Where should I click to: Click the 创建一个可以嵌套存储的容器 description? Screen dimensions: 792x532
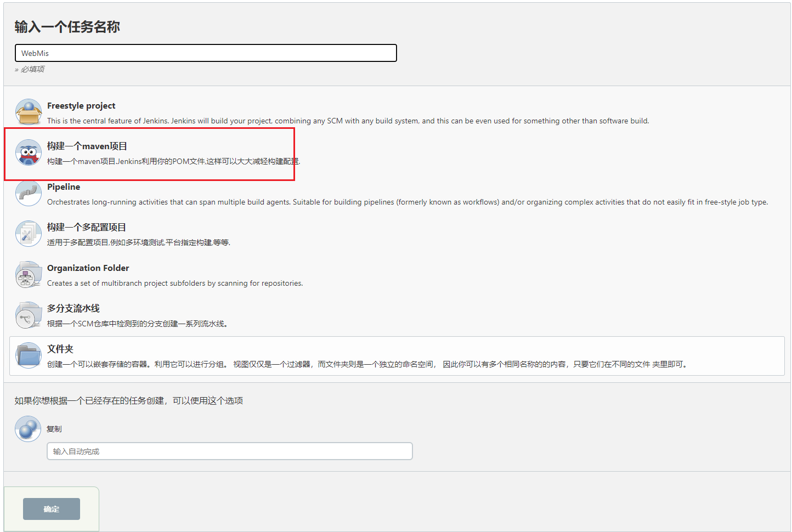(x=368, y=364)
